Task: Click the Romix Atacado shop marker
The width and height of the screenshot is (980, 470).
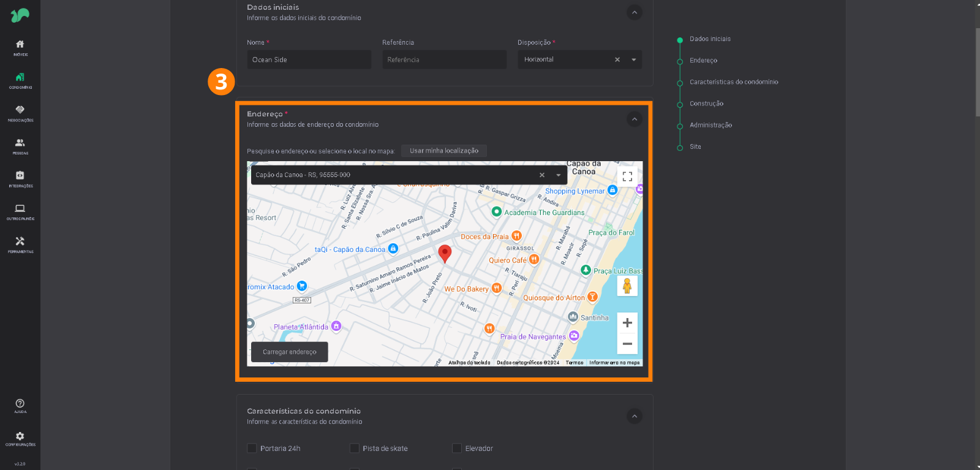Action: pos(301,286)
